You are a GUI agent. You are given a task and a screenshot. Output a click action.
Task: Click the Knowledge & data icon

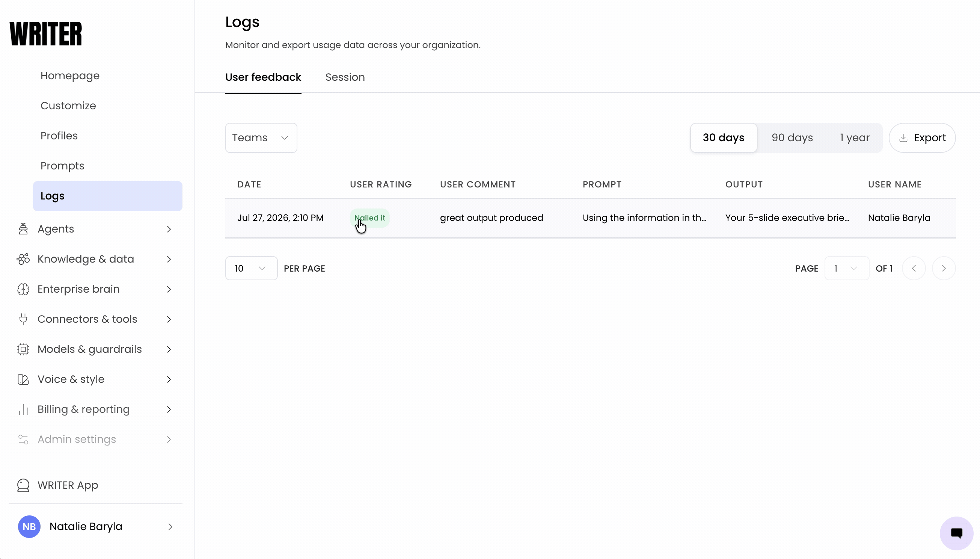pos(23,259)
